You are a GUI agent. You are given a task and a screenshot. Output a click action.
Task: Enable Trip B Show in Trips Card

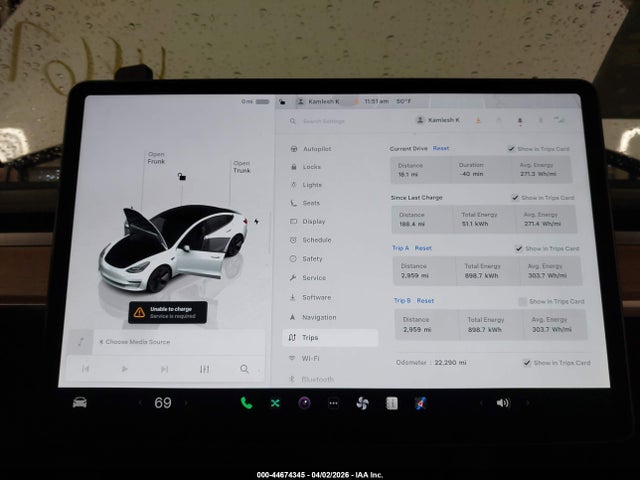coord(522,302)
